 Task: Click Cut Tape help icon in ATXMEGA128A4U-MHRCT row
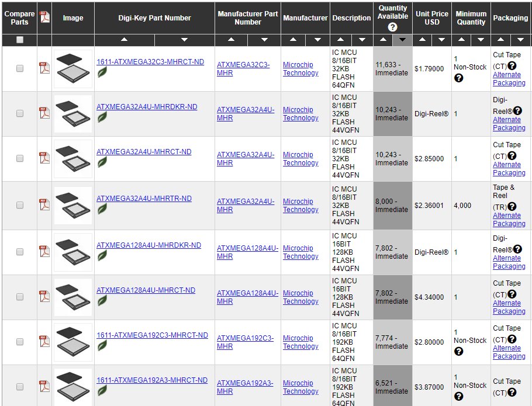point(512,294)
